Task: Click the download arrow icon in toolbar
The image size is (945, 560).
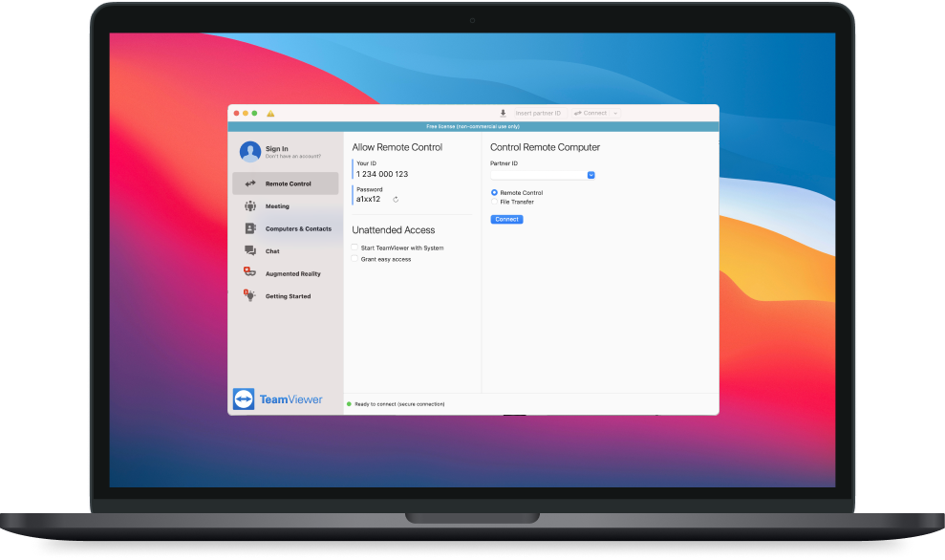Action: (503, 114)
